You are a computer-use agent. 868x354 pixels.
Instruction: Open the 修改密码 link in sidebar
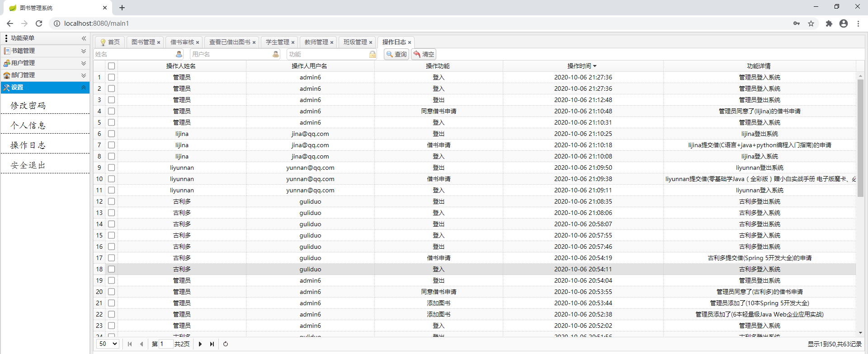coord(28,106)
